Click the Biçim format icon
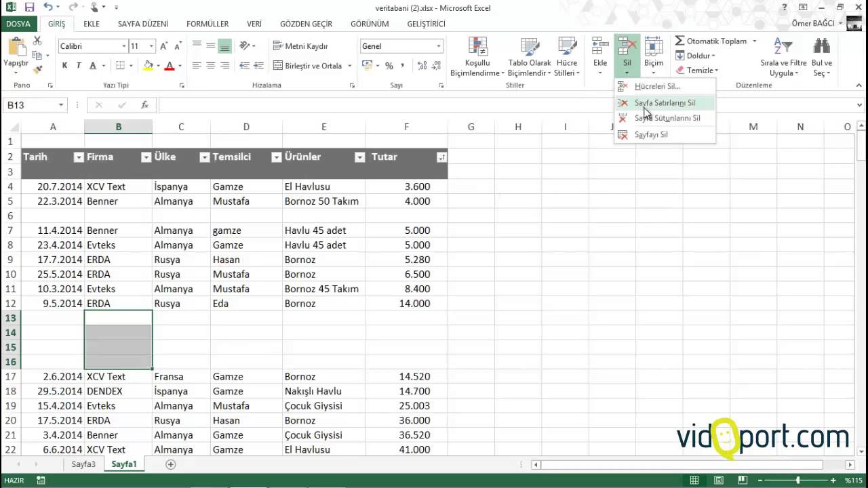Screen dimensions: 868x488 654,47
